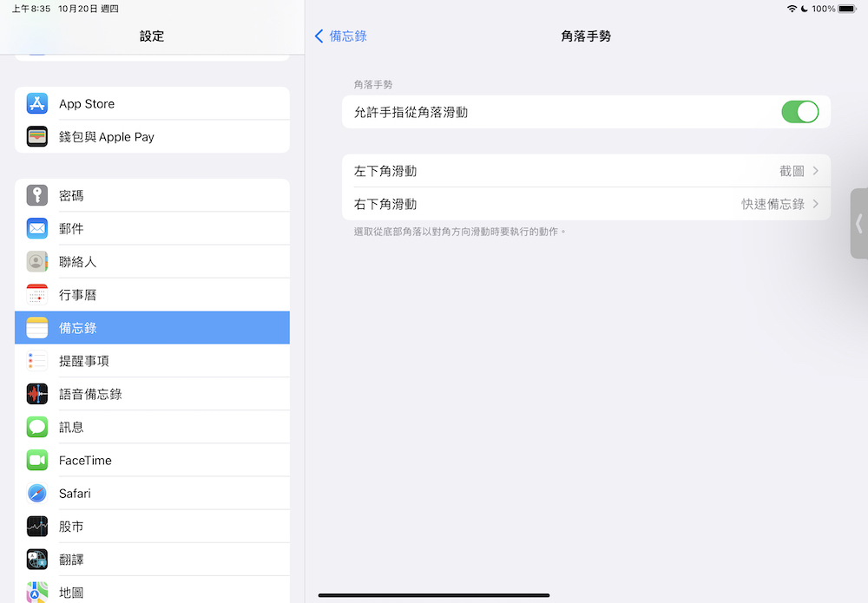Open 地圖 settings row
The height and width of the screenshot is (603, 868).
pos(152,592)
